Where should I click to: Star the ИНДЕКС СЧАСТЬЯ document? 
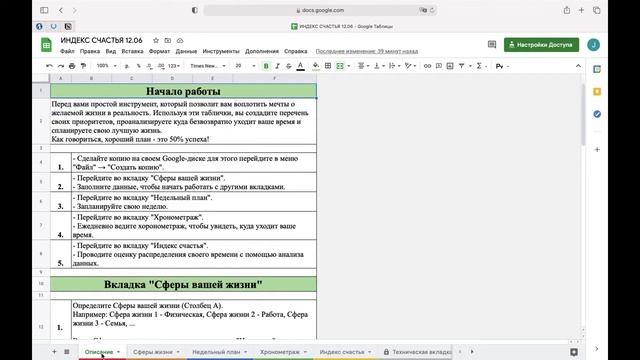pyautogui.click(x=156, y=40)
